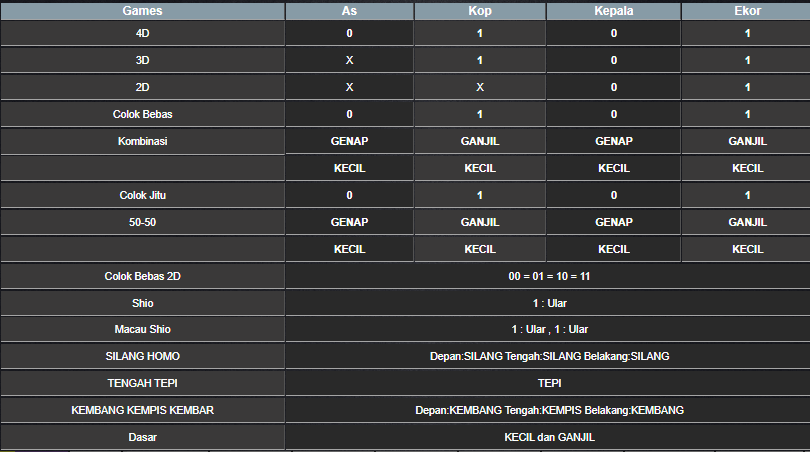Select the Colok Jitu row label
Viewport: 810px width, 452px height.
tap(143, 195)
